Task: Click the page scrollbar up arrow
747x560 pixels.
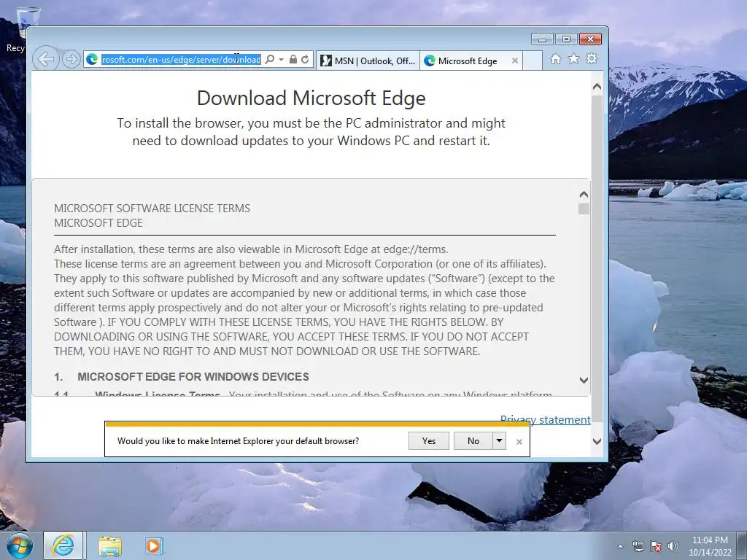Action: tap(597, 87)
